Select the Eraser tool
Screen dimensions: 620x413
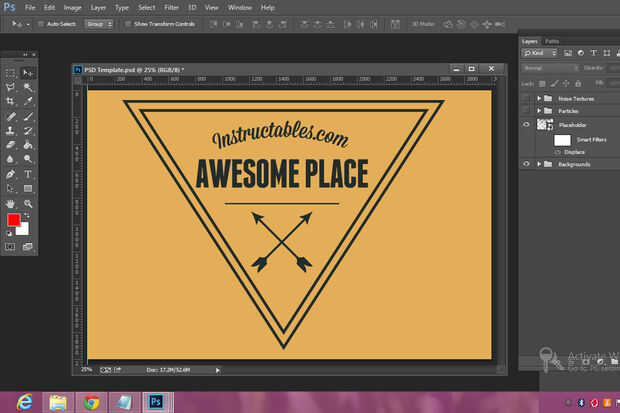pyautogui.click(x=11, y=145)
